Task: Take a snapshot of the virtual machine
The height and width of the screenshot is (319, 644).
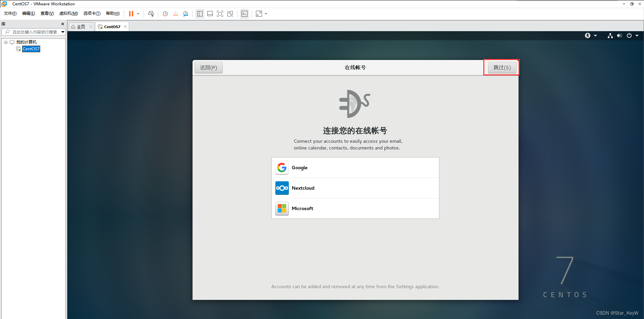Action: pos(165,14)
